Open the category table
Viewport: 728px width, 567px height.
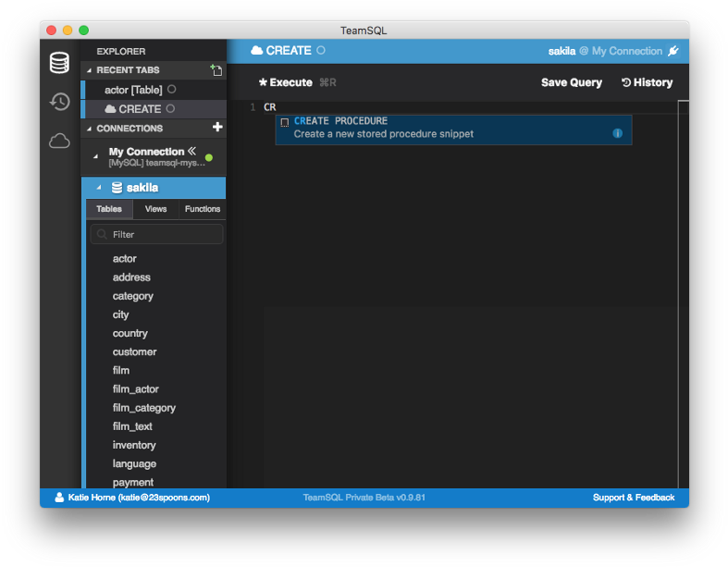tap(133, 296)
